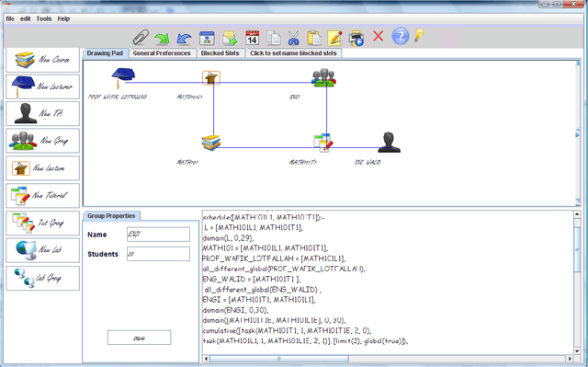Open the file menu
Screen dimensions: 588x367
pyautogui.click(x=10, y=18)
